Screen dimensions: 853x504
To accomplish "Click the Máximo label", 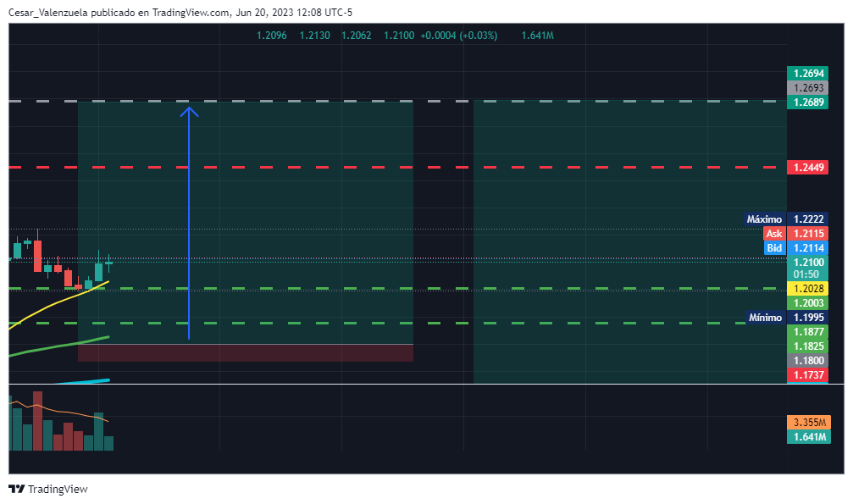I will coord(764,219).
